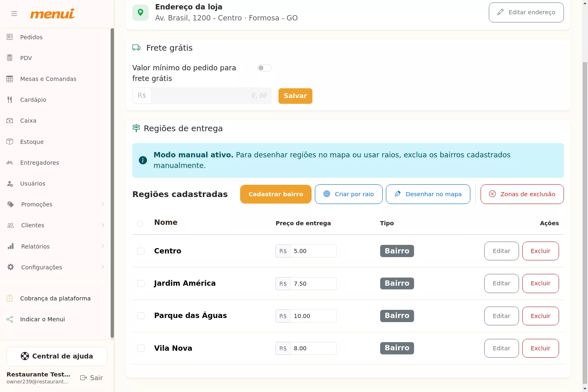This screenshot has height=392, width=588.
Task: Check the Vila Nova row checkbox
Action: [141, 348]
